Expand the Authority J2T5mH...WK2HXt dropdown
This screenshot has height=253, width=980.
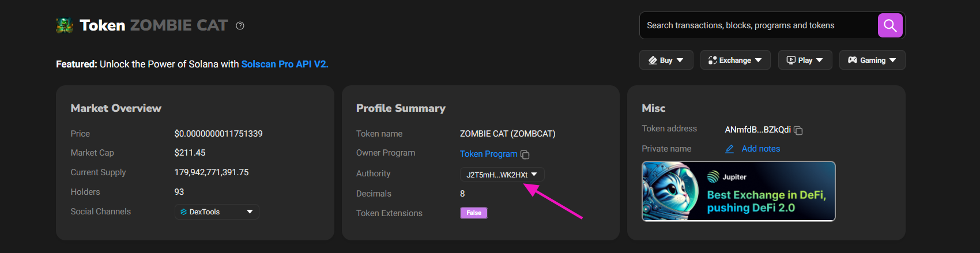click(x=502, y=174)
